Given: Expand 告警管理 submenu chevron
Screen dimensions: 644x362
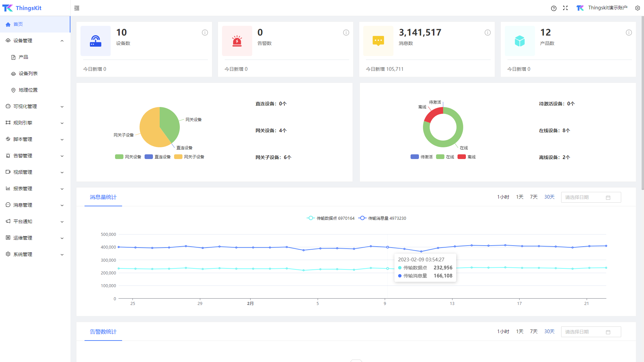Looking at the screenshot, I should click(x=62, y=156).
